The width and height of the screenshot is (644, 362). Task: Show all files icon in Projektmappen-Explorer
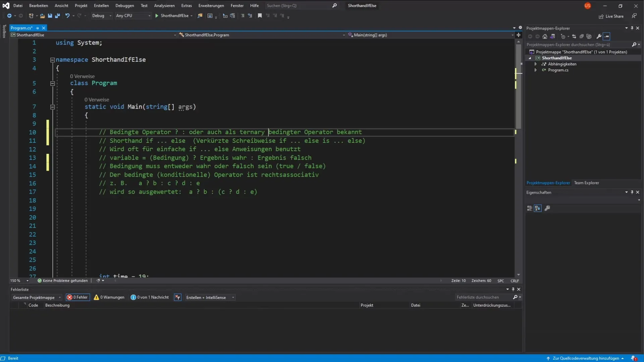coord(589,37)
